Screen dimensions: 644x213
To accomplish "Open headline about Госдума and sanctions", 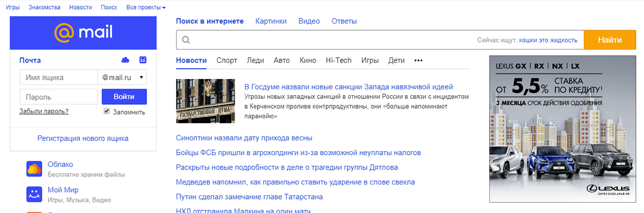I will pos(349,87).
